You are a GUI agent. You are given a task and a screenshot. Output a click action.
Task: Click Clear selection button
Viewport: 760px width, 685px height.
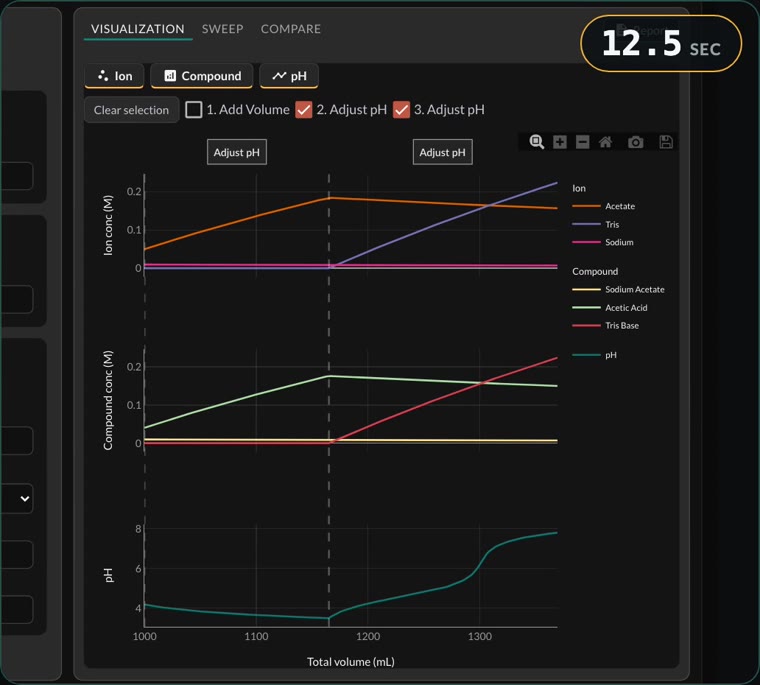[131, 110]
